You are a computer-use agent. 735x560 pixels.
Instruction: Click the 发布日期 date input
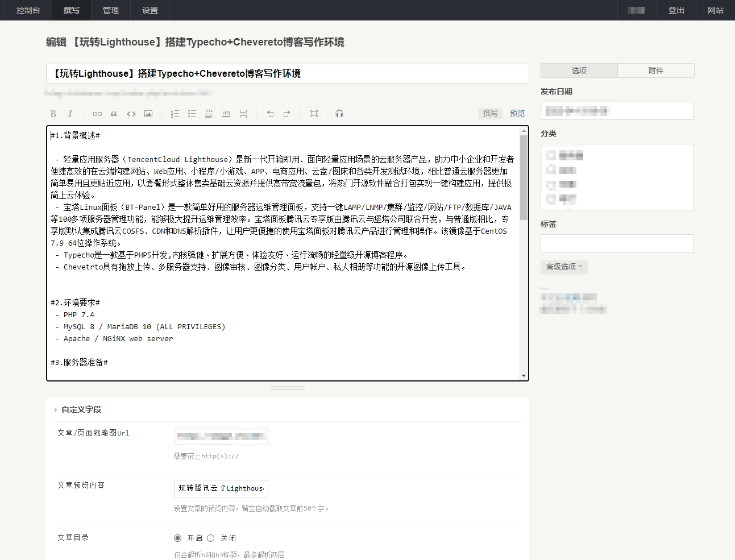(x=617, y=111)
